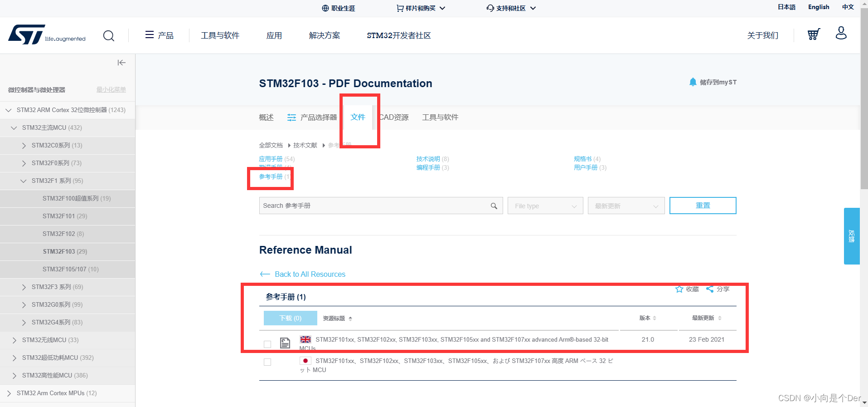Open the 产品 hamburger menu

pos(159,35)
